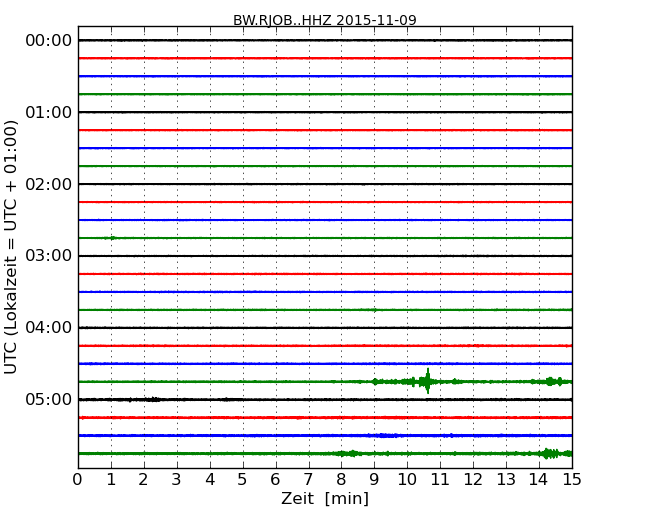
Task: Click the x-axis tick label 8
Action: [341, 480]
